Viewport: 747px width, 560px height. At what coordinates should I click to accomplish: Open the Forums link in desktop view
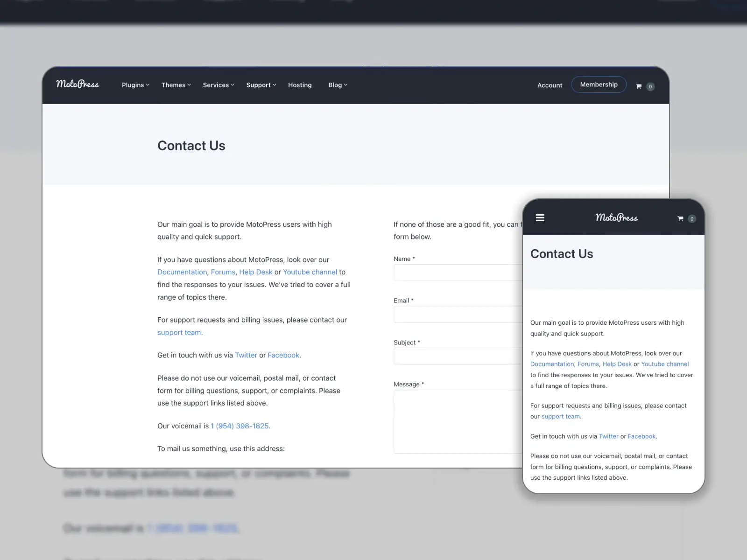click(x=223, y=272)
